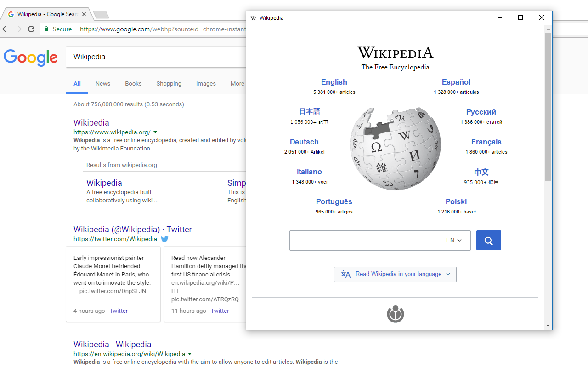Open Wikipedia (@Wikipedia) · Twitter result

133,230
